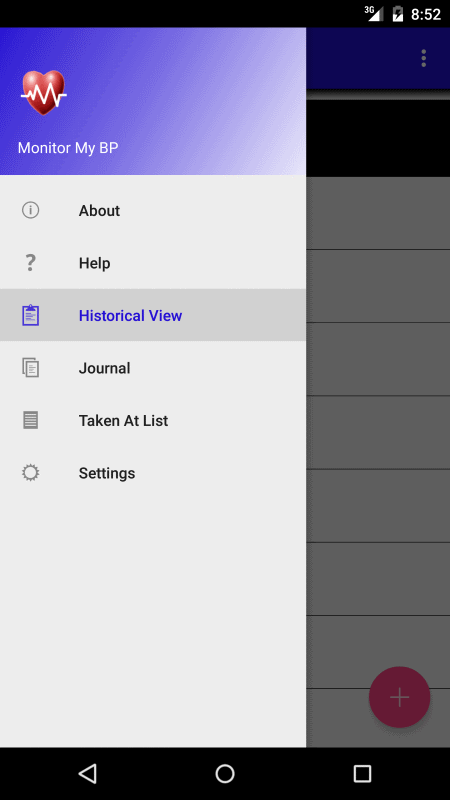Choose Historical View in the drawer

coord(153,315)
